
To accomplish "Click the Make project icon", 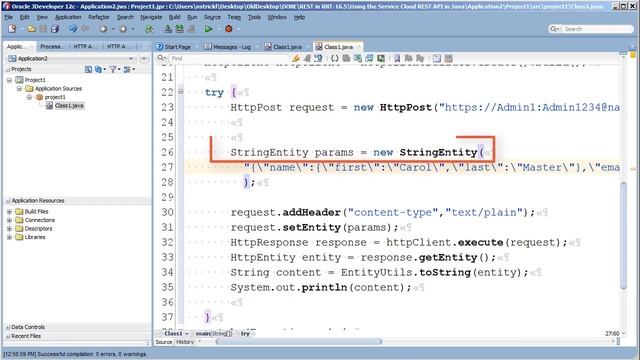I will pos(168,29).
